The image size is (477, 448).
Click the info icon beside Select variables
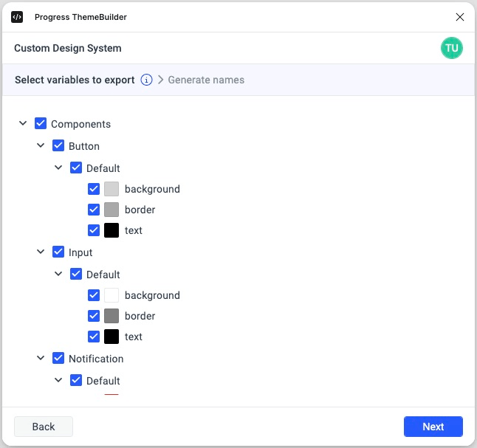[x=146, y=80]
